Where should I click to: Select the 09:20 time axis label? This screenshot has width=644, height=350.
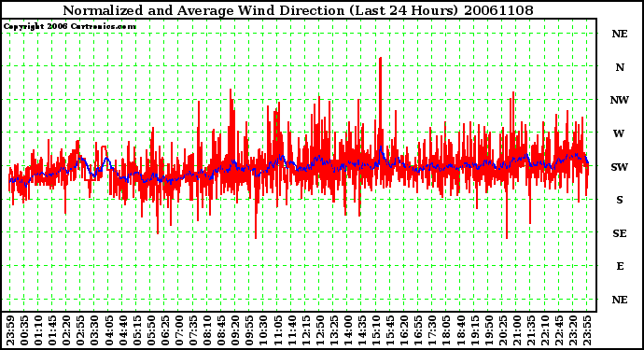pos(234,330)
